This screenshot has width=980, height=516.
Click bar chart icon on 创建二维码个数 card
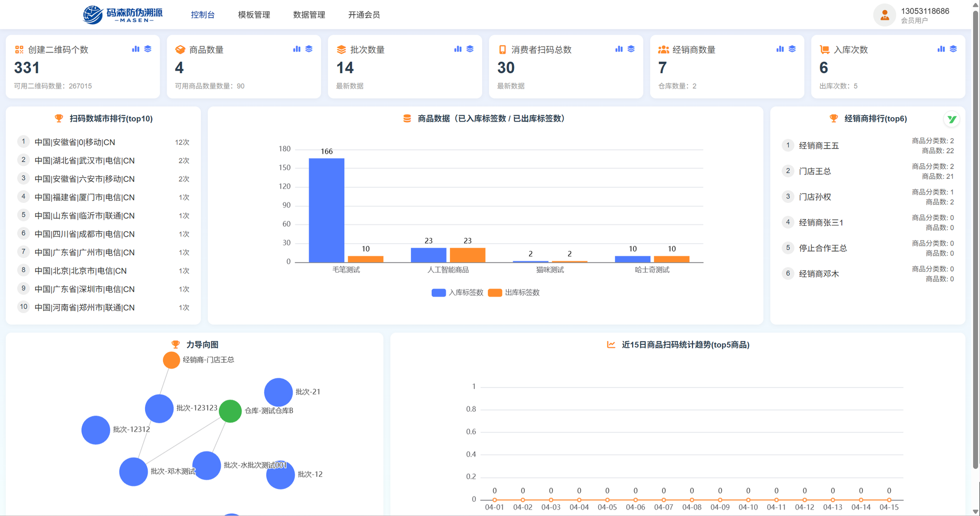click(x=136, y=49)
